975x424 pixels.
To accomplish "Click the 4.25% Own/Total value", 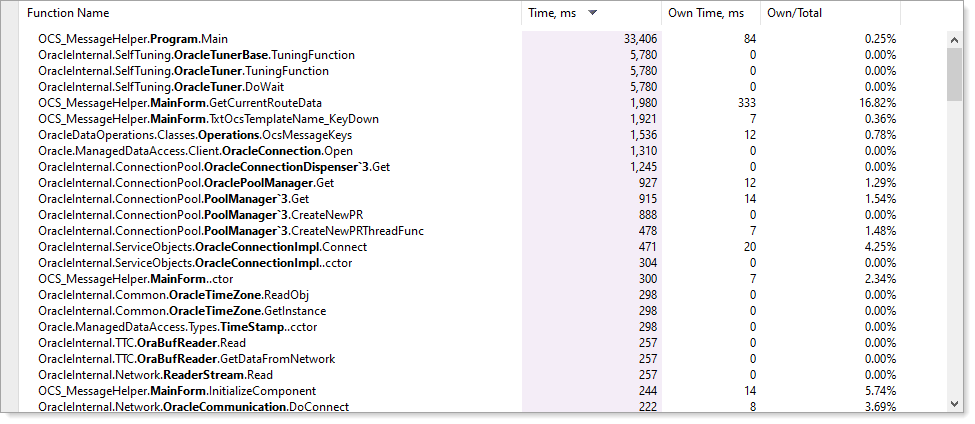I will point(880,247).
